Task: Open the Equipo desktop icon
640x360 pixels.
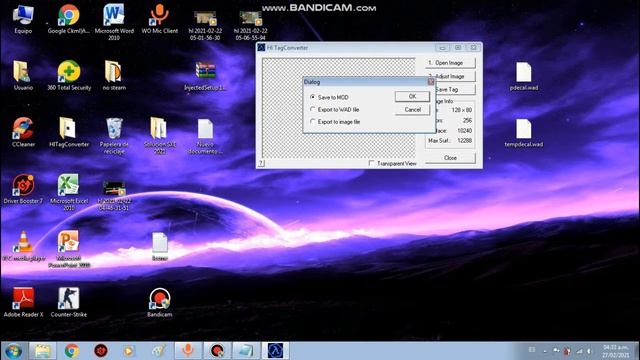Action: (23, 19)
